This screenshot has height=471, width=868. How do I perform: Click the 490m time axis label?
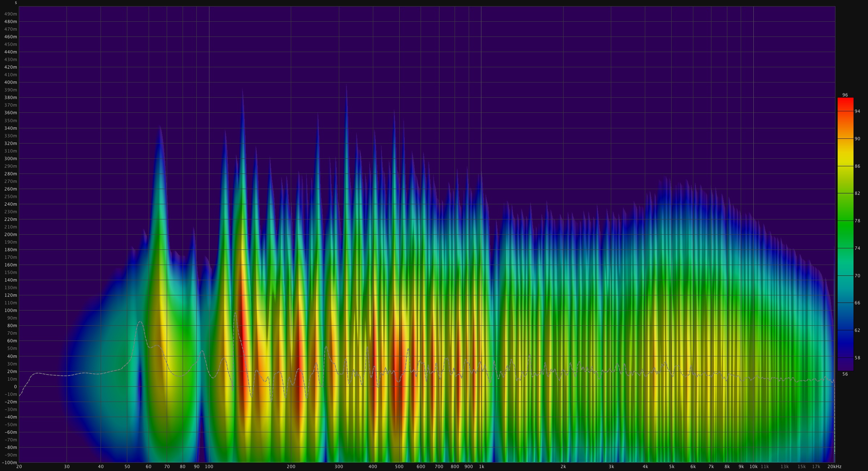10,13
